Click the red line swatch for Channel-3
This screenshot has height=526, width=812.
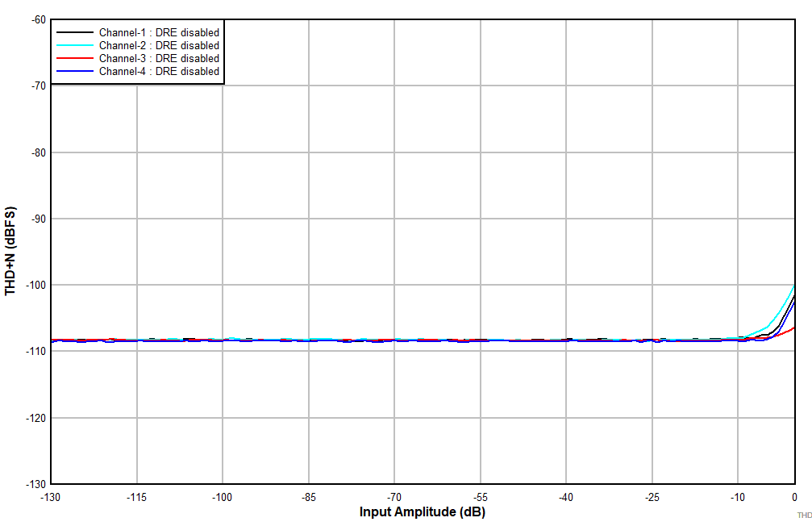tap(75, 58)
